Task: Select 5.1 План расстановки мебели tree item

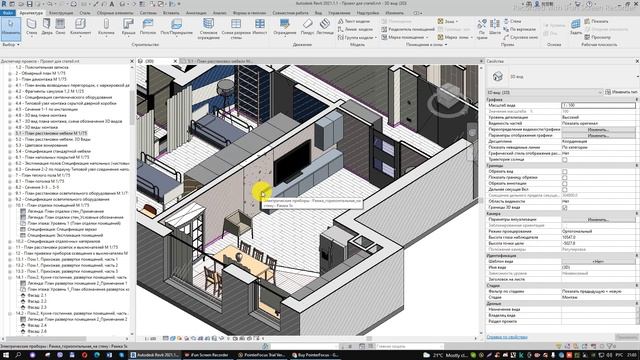Action: click(x=51, y=133)
